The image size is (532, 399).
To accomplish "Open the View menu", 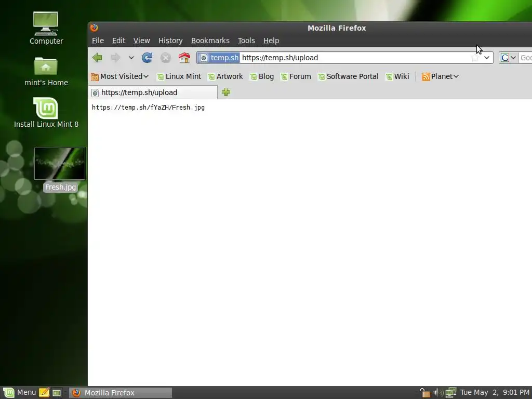I will (141, 41).
